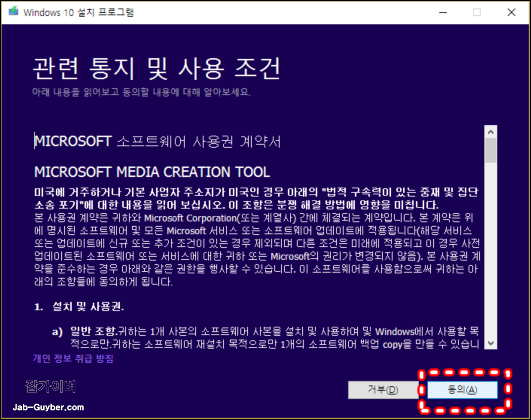Click the scrollbar down arrow
This screenshot has height=420, width=531.
[491, 343]
